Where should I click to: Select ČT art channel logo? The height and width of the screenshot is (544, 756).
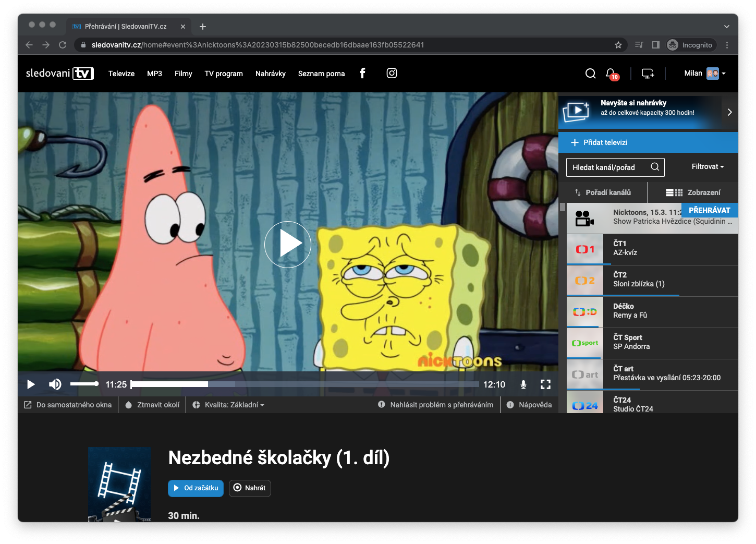click(x=585, y=374)
